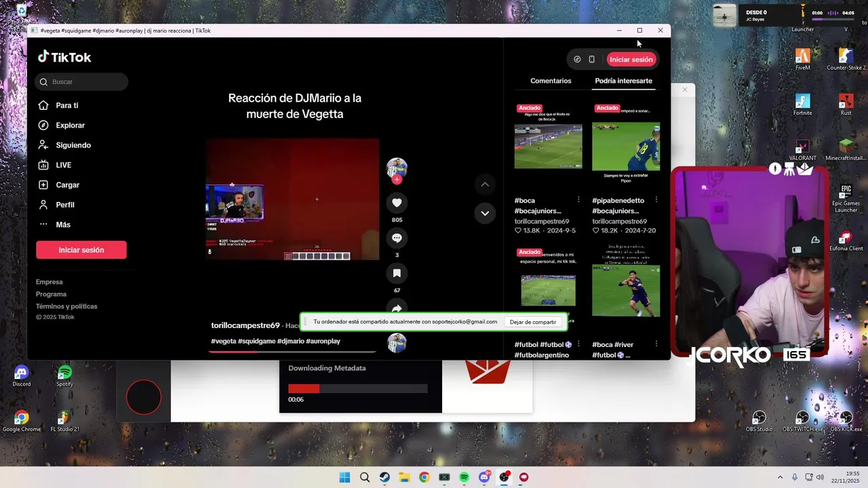This screenshot has height=488, width=868.
Task: Open VALORANT desktop shortcut
Action: tap(803, 150)
